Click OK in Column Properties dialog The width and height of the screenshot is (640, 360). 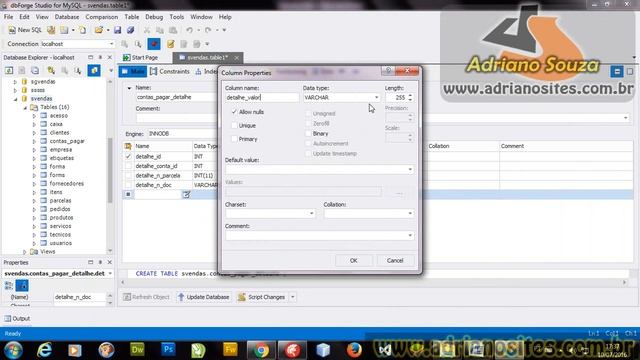tap(353, 260)
